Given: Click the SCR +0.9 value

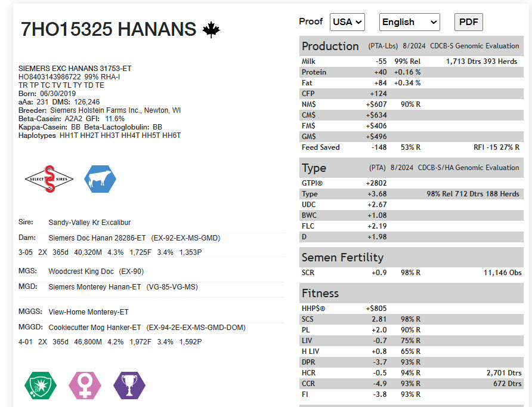Looking at the screenshot, I should [379, 273].
